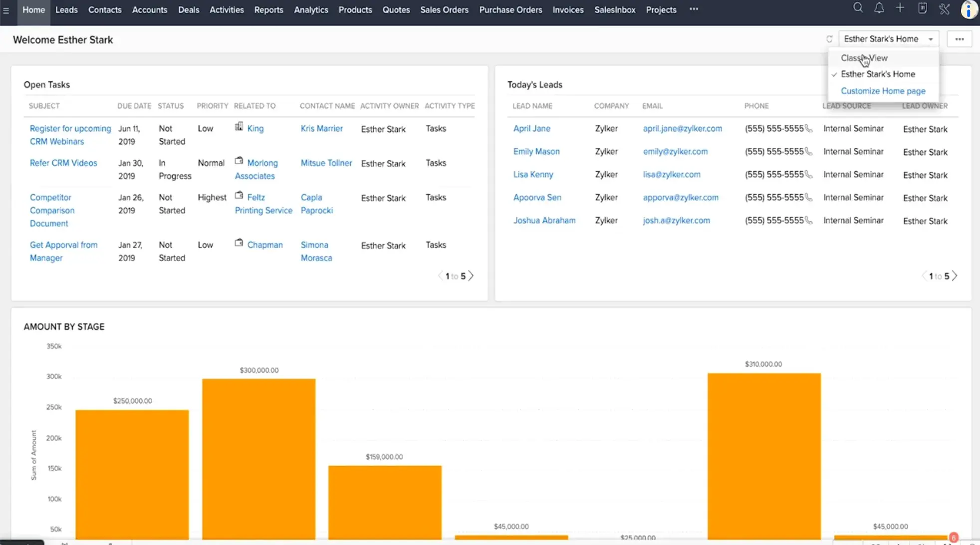Click Customize Home page link
980x545 pixels.
pyautogui.click(x=883, y=91)
